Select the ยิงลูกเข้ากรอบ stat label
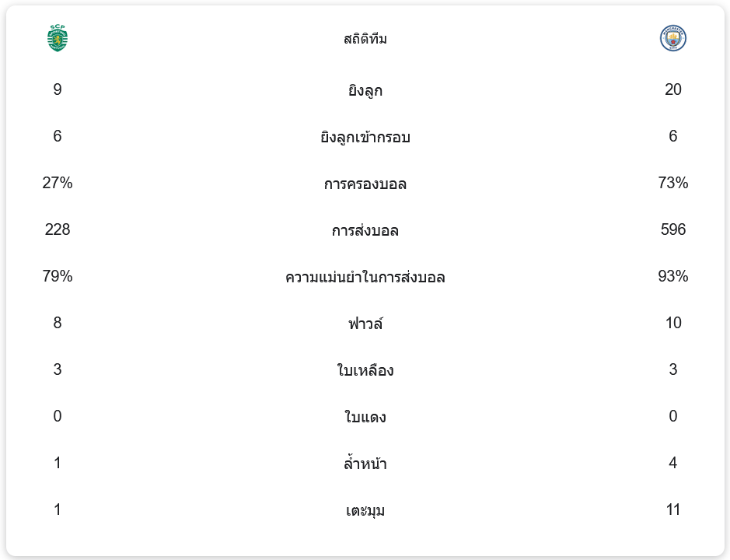The width and height of the screenshot is (730, 560). (x=365, y=137)
